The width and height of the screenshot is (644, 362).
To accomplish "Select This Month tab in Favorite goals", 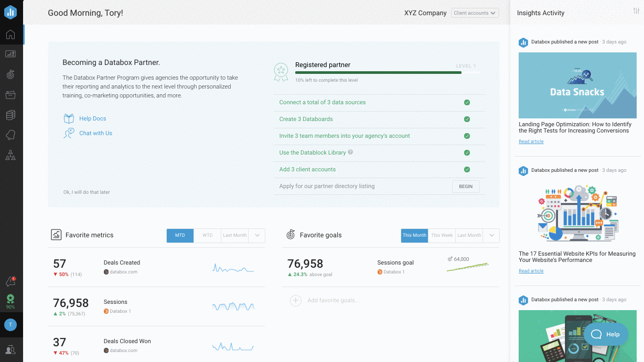I will pyautogui.click(x=414, y=235).
